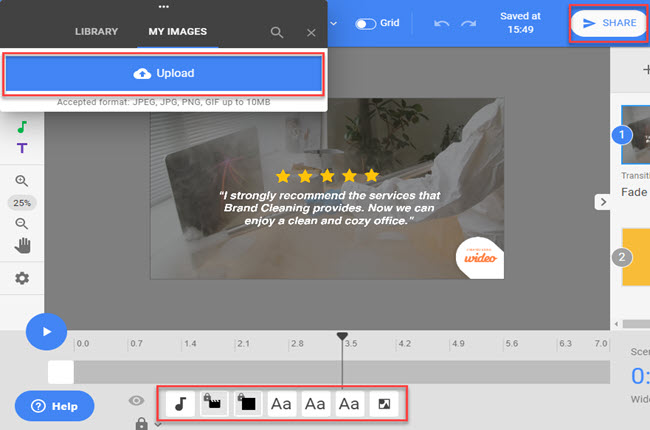Viewport: 650px width, 430px height.
Task: Zoom out of the canvas
Action: point(22,224)
